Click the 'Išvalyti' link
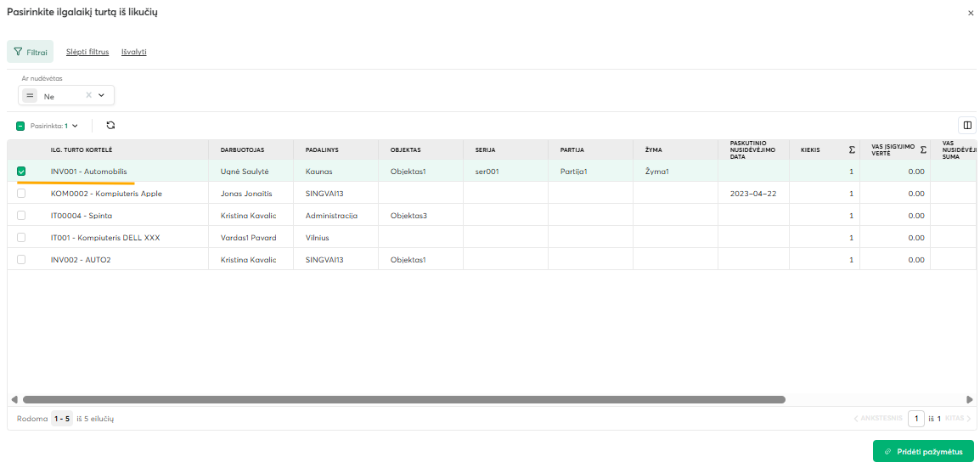The height and width of the screenshot is (468, 980). 134,52
